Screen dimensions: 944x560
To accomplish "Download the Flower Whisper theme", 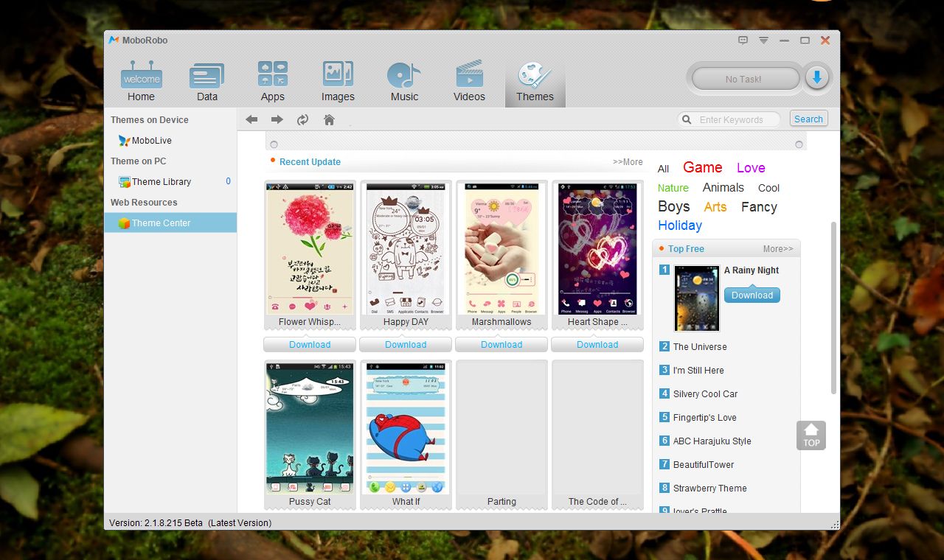I will click(x=310, y=344).
